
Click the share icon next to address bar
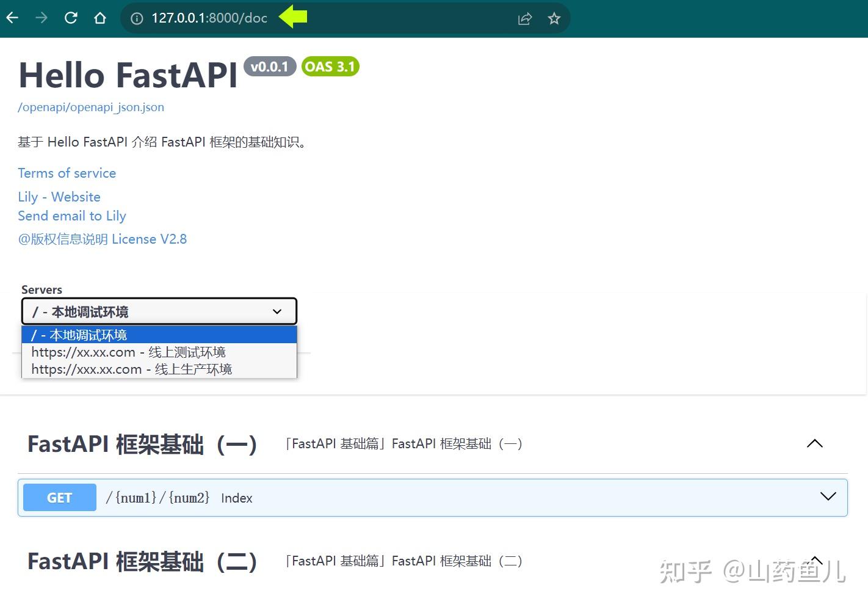pyautogui.click(x=524, y=18)
